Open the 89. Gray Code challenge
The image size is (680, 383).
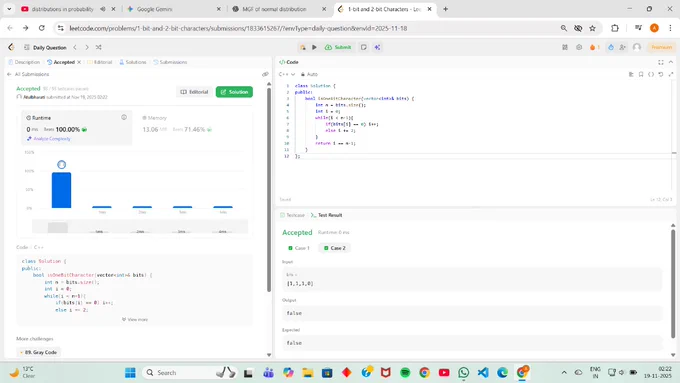point(39,352)
